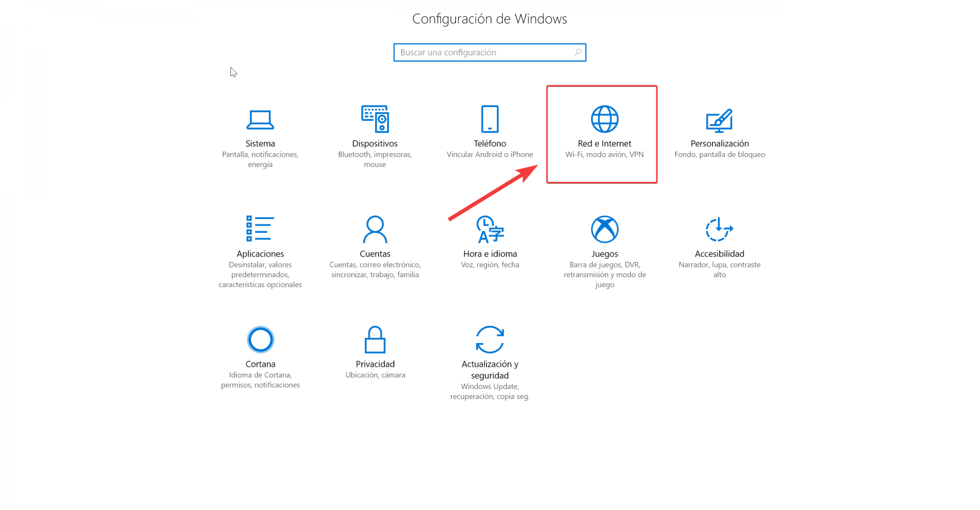This screenshot has width=980, height=510.
Task: Open the Accesibilidad icon
Action: coord(720,229)
